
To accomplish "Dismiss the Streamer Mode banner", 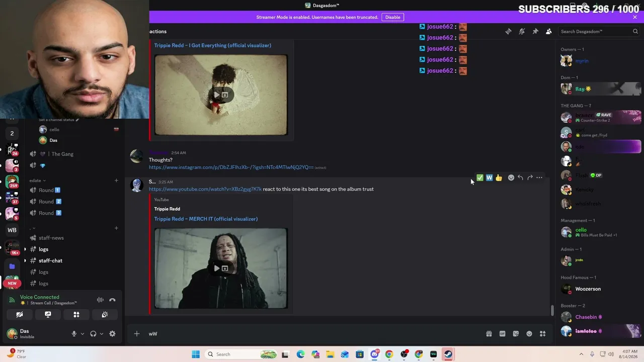I will tap(635, 17).
